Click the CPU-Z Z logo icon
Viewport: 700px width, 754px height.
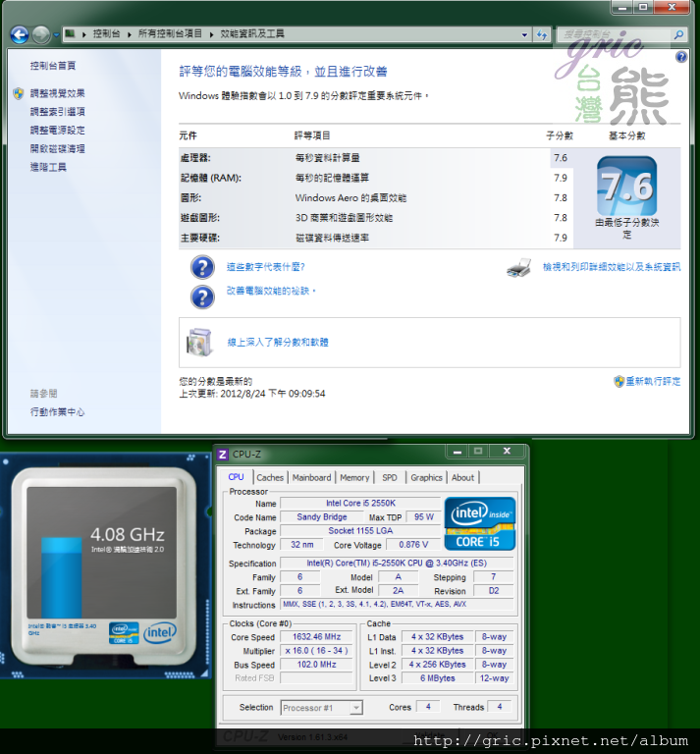[222, 455]
